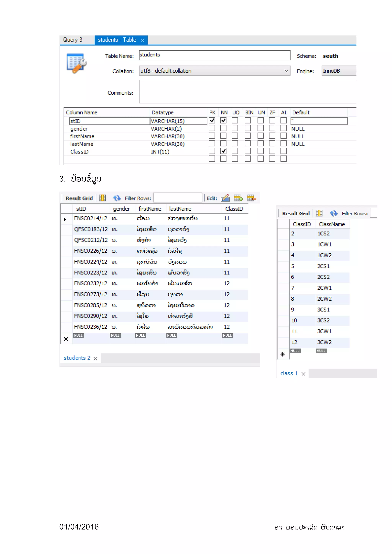Image resolution: width=392 pixels, height=554 pixels.
Task: Close the class 1 result tab
Action: coord(303,374)
